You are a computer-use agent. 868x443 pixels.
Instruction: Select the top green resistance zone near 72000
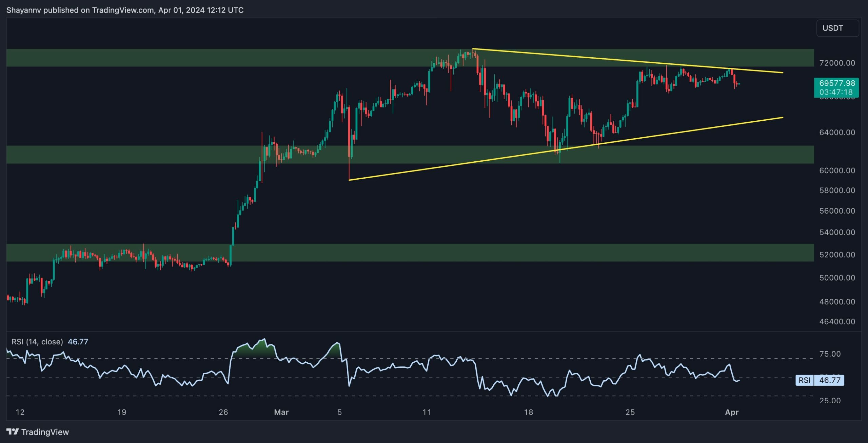click(x=203, y=58)
